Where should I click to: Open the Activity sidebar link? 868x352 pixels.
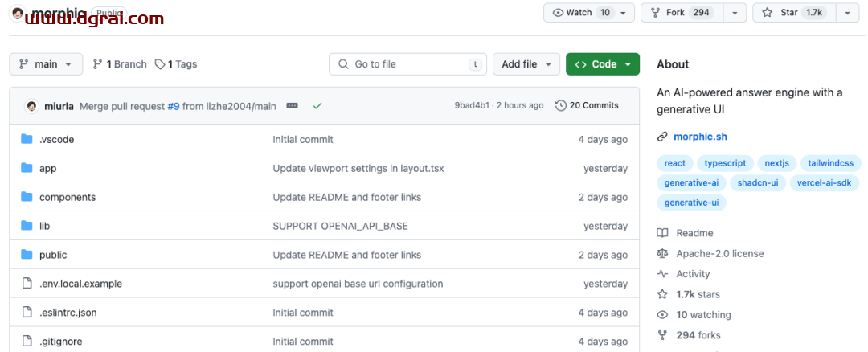coord(693,274)
